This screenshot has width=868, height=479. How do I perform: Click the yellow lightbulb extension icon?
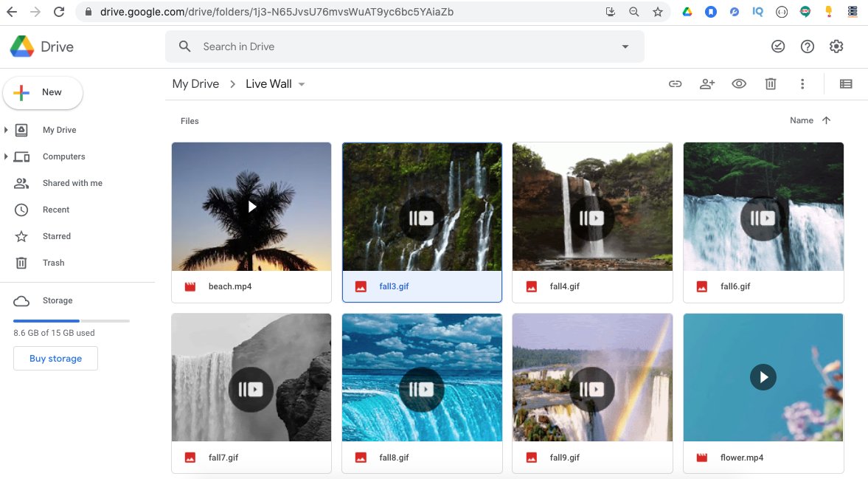tap(829, 12)
